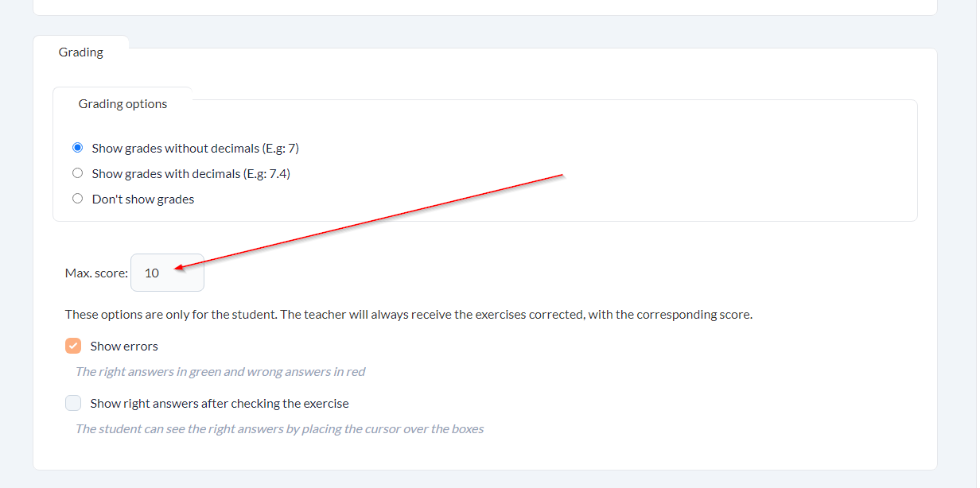The height and width of the screenshot is (488, 980).
Task: Pick the 'Don't show grades' radio circle
Action: tap(77, 199)
